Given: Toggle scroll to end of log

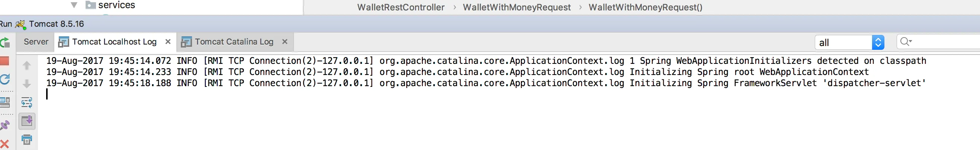Looking at the screenshot, I should click(x=27, y=121).
